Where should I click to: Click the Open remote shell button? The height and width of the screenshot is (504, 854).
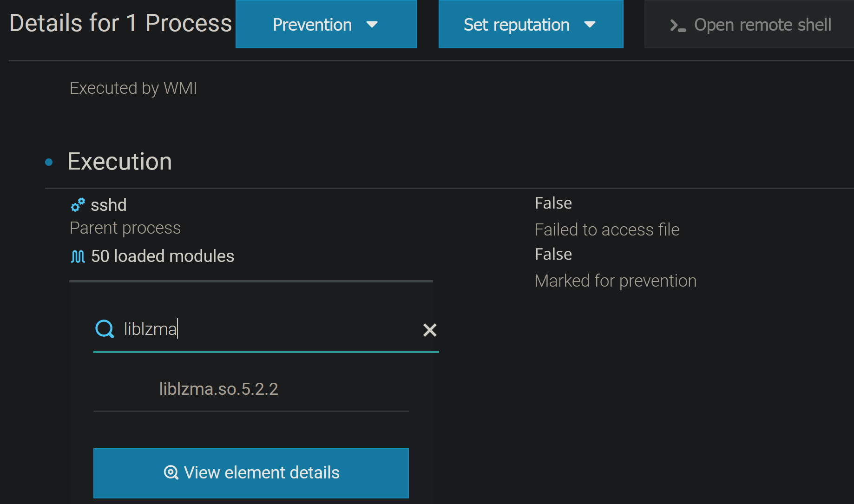tap(749, 25)
